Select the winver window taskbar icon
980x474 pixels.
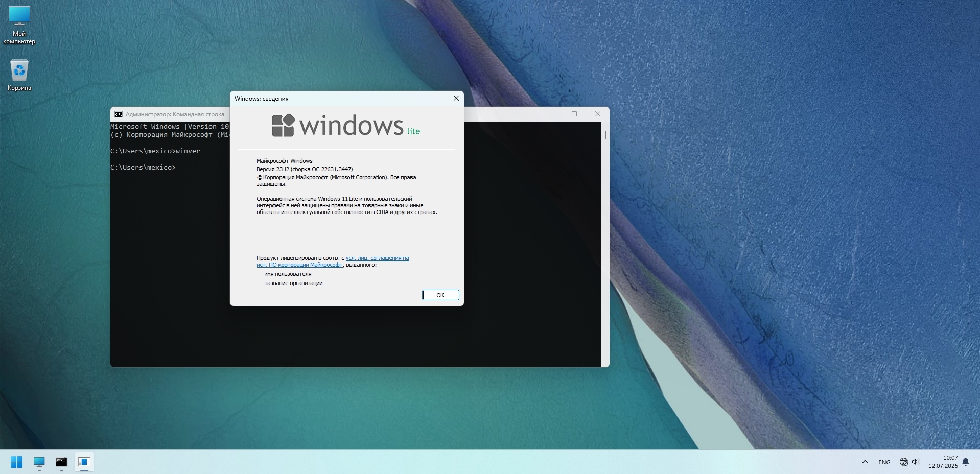(x=84, y=462)
